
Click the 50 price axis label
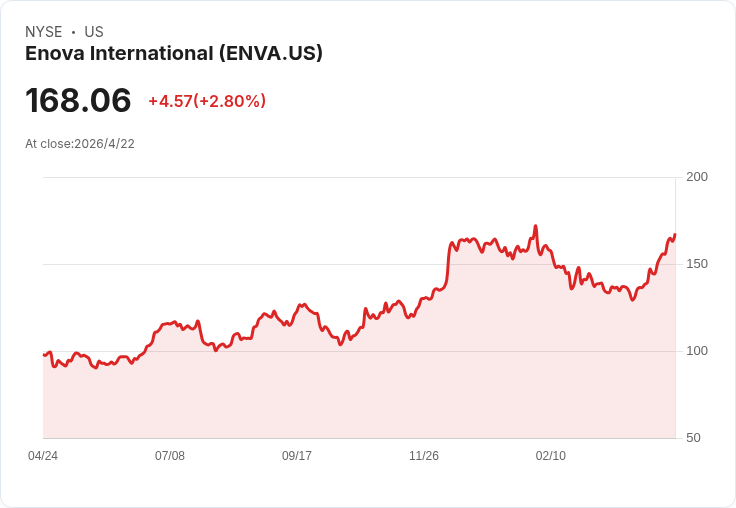[693, 438]
